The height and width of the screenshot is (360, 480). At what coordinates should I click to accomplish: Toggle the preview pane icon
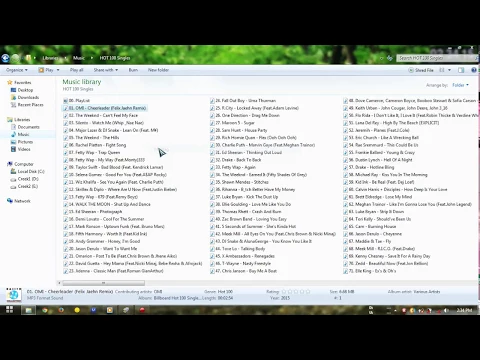pyautogui.click(x=461, y=70)
